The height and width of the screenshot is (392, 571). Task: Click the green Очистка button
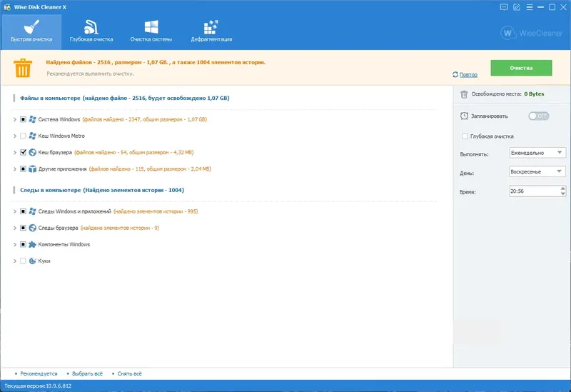click(521, 68)
